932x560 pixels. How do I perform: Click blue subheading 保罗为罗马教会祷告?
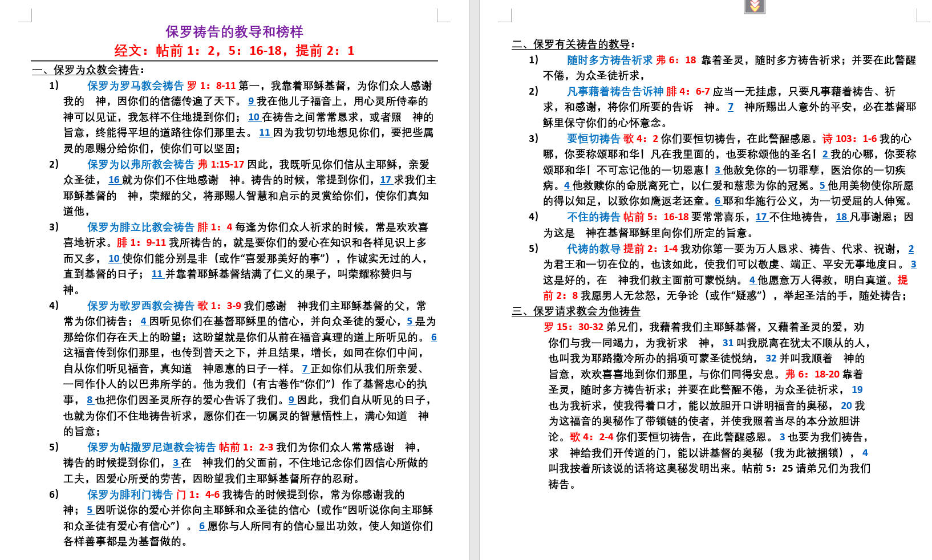135,86
